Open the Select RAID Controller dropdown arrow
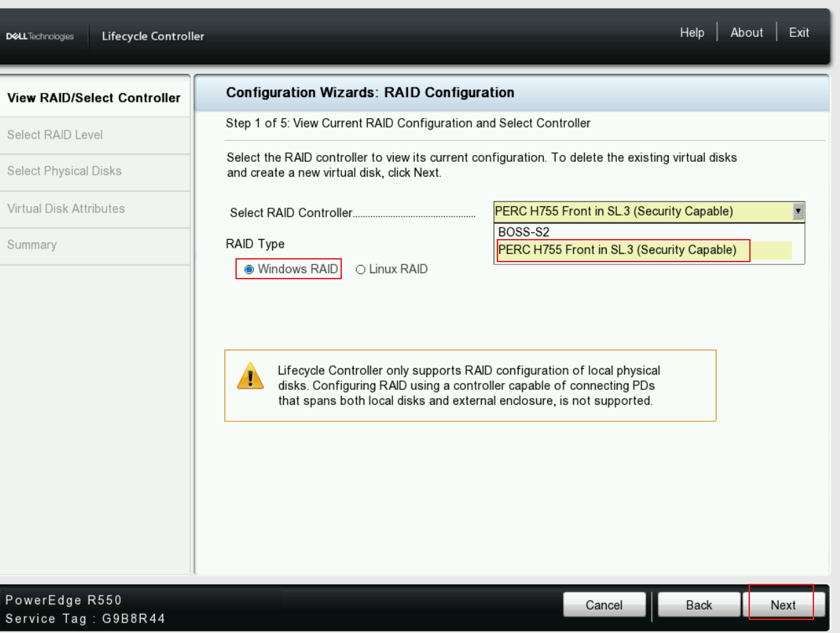 point(798,211)
